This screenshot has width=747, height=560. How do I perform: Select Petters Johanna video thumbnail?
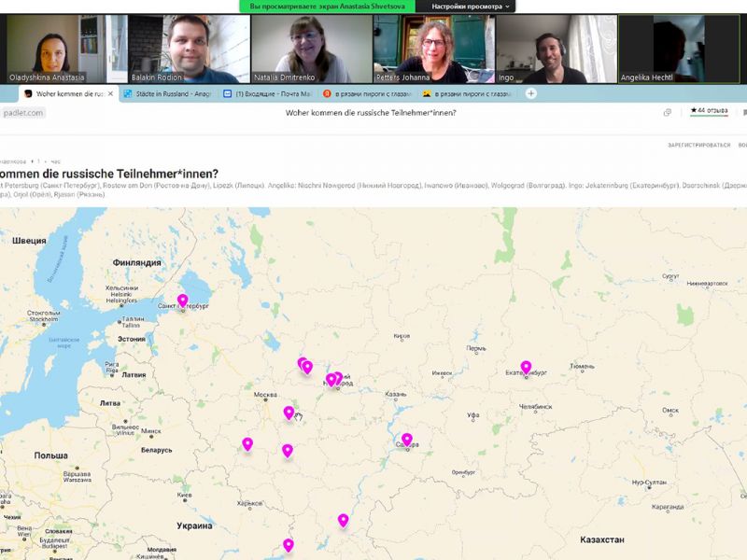(x=434, y=49)
